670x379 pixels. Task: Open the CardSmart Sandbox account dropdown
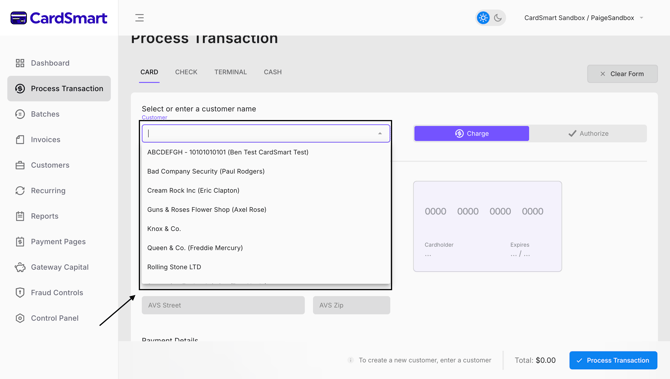(x=584, y=18)
